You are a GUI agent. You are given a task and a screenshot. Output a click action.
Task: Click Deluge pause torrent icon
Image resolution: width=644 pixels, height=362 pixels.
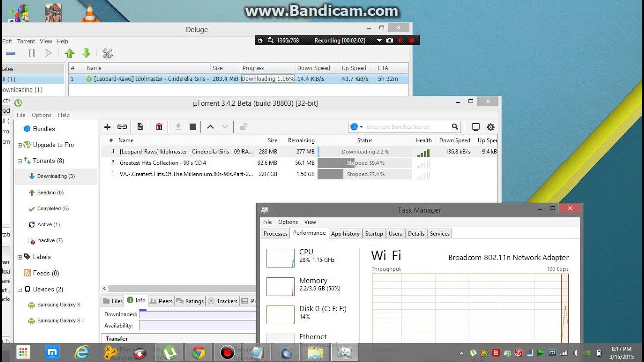pos(32,53)
